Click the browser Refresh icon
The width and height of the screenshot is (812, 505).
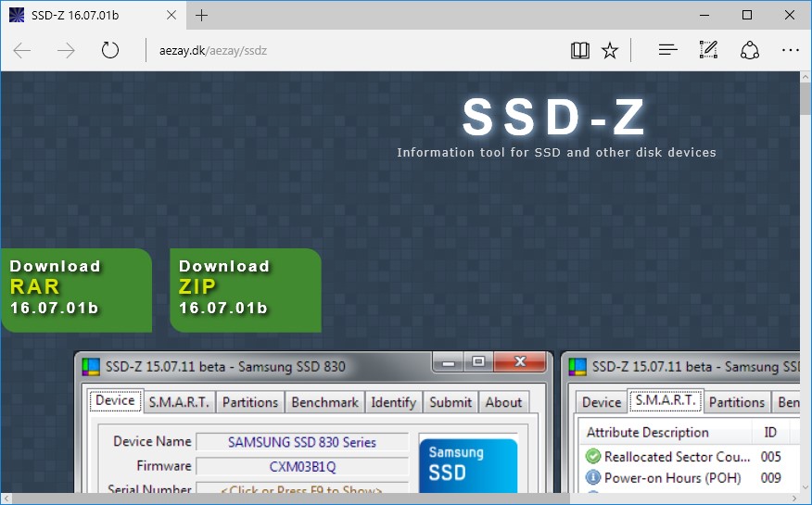110,50
